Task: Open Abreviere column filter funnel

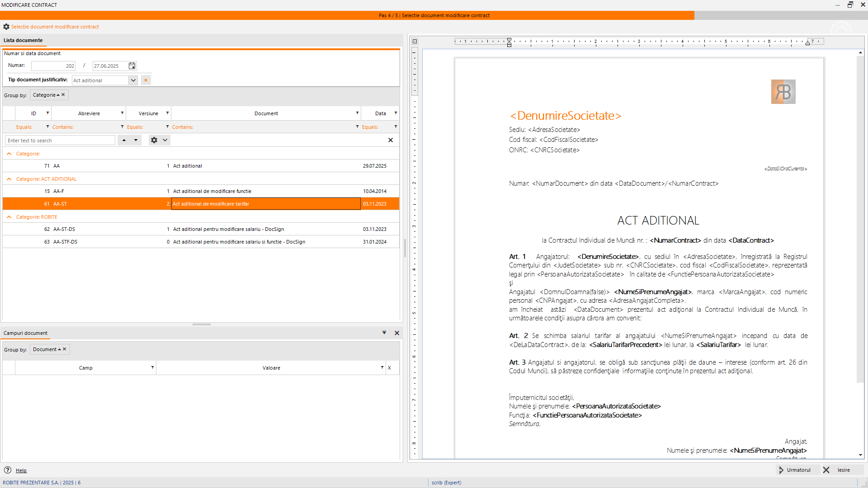Action: [122, 113]
